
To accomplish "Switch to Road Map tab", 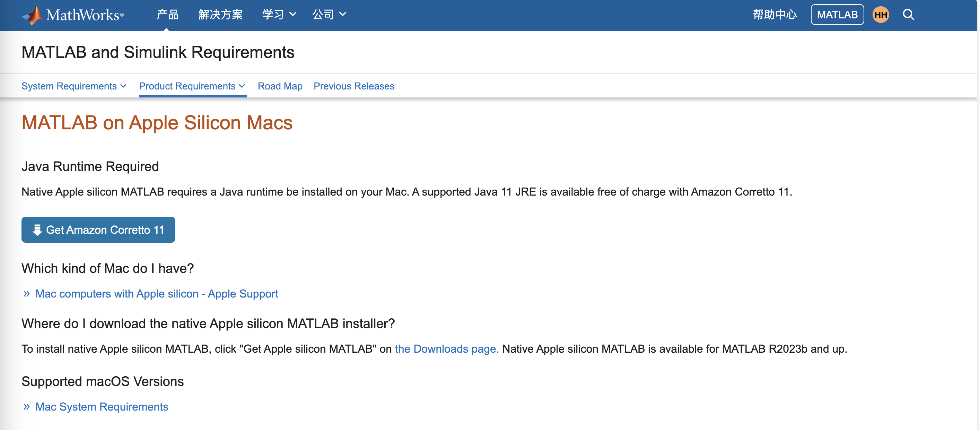I will (280, 86).
